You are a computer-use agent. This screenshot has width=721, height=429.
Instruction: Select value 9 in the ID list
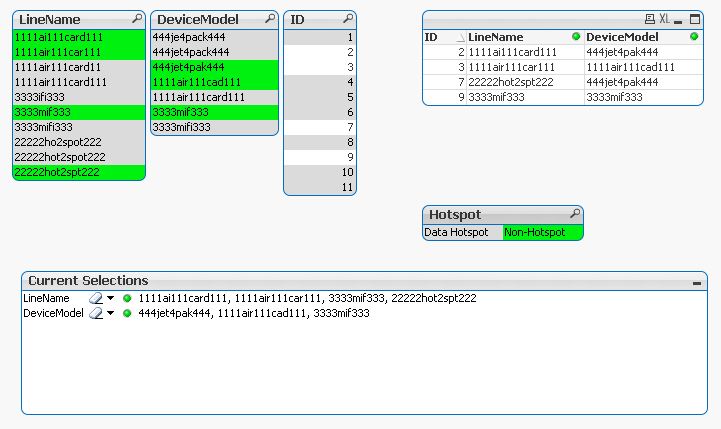click(320, 157)
